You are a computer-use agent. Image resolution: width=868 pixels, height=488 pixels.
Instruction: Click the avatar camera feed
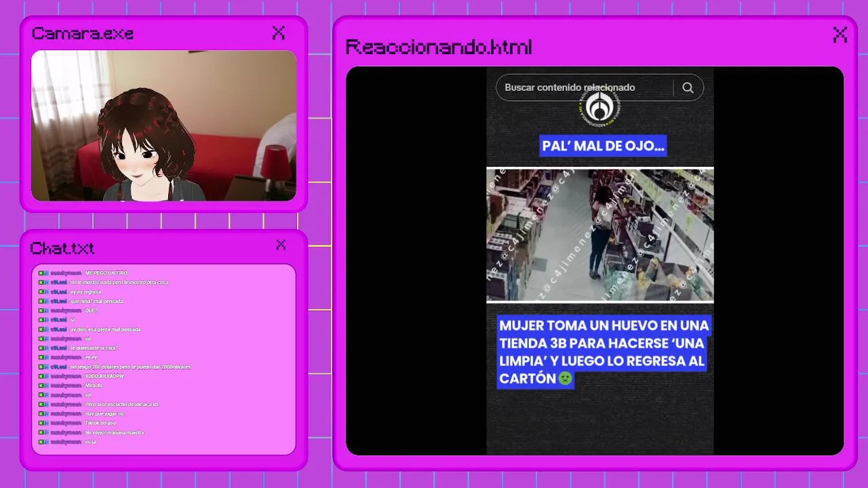[164, 125]
